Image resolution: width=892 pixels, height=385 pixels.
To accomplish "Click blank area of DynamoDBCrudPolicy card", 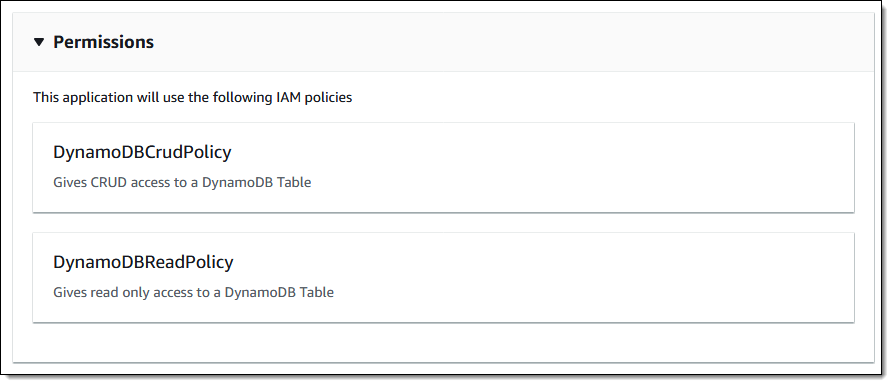I will click(569, 168).
